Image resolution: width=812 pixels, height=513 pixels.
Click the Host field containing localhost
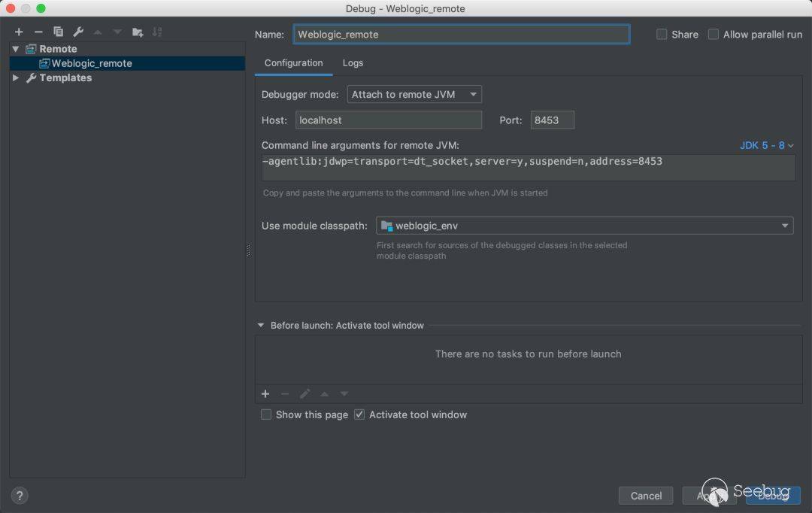tap(389, 120)
